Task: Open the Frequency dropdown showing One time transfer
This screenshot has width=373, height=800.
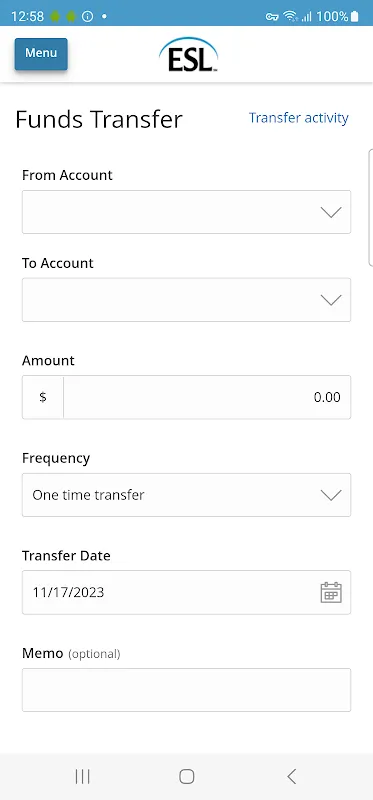Action: [x=186, y=495]
